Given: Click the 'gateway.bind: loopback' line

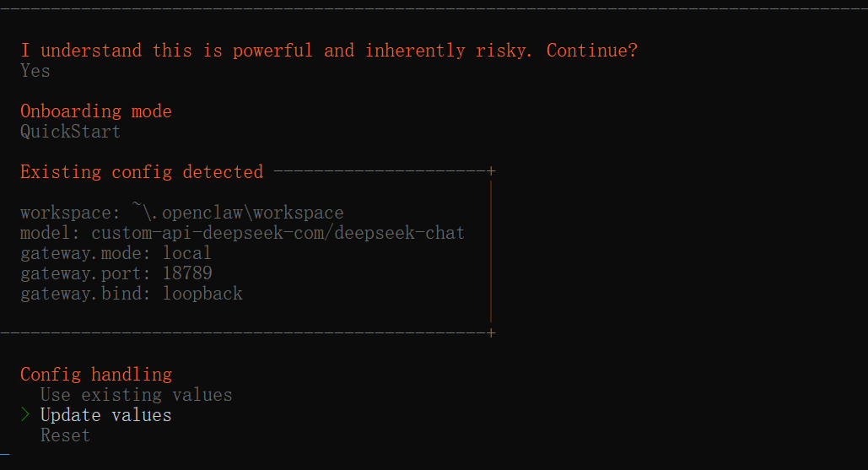Looking at the screenshot, I should (132, 294).
